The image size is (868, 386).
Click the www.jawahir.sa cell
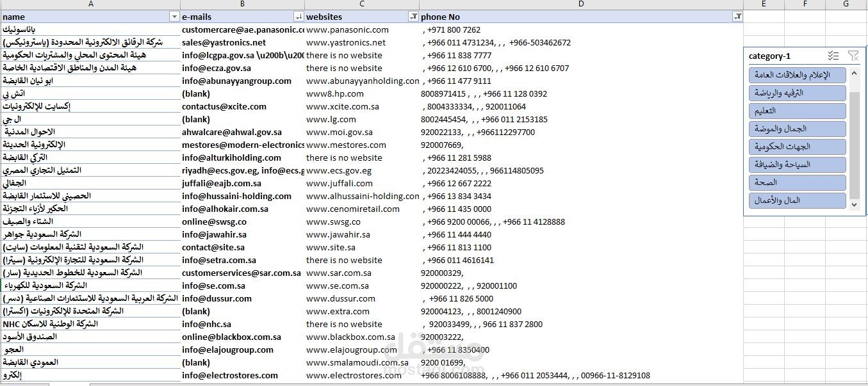[362, 234]
